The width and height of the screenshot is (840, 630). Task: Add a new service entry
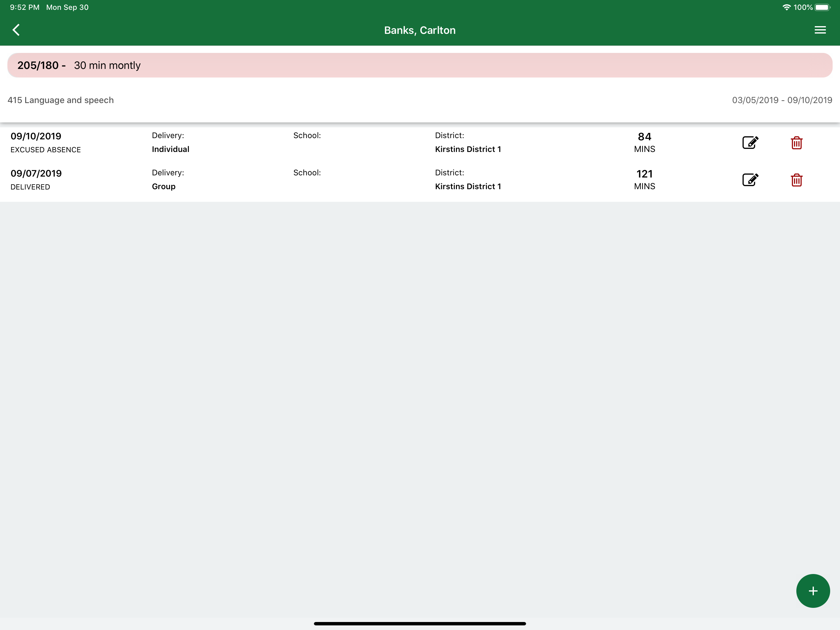pyautogui.click(x=813, y=591)
